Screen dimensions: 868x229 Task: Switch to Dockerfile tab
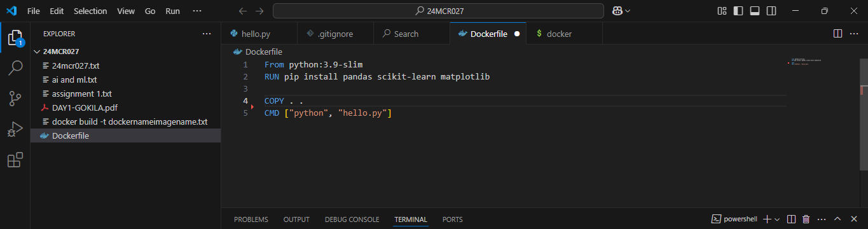(x=488, y=34)
